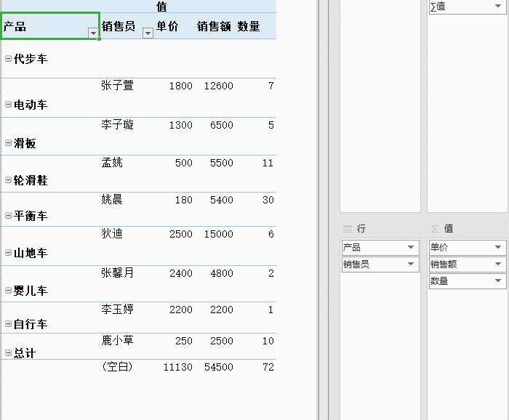The width and height of the screenshot is (509, 420).
Task: Select the 数量 column header
Action: (x=249, y=26)
